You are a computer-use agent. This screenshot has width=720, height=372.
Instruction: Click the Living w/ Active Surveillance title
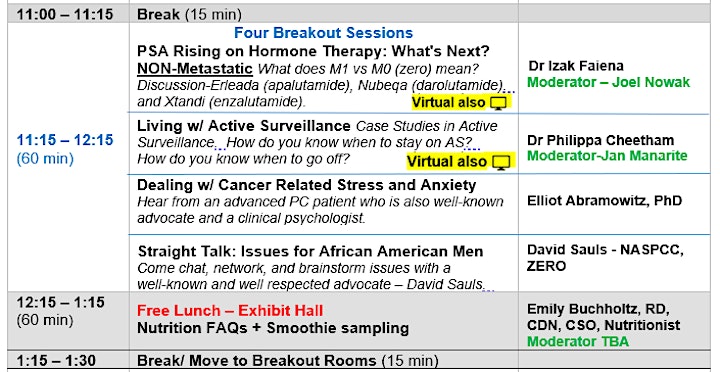tap(244, 126)
